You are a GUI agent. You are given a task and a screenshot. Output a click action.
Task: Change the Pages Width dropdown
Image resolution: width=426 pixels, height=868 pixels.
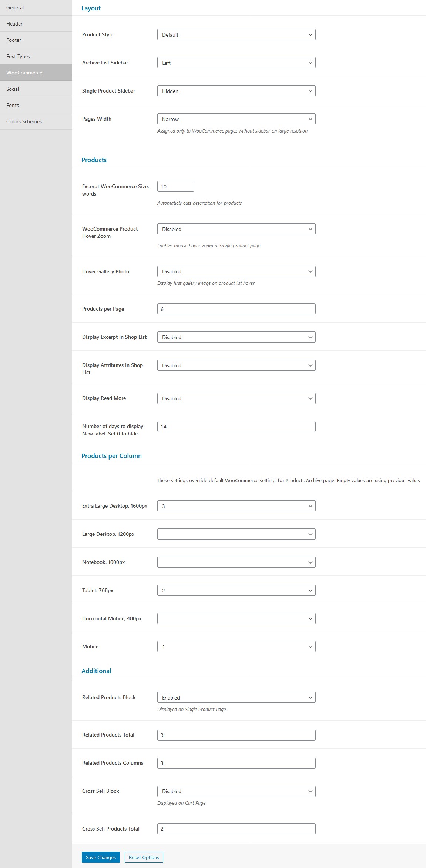pyautogui.click(x=236, y=119)
